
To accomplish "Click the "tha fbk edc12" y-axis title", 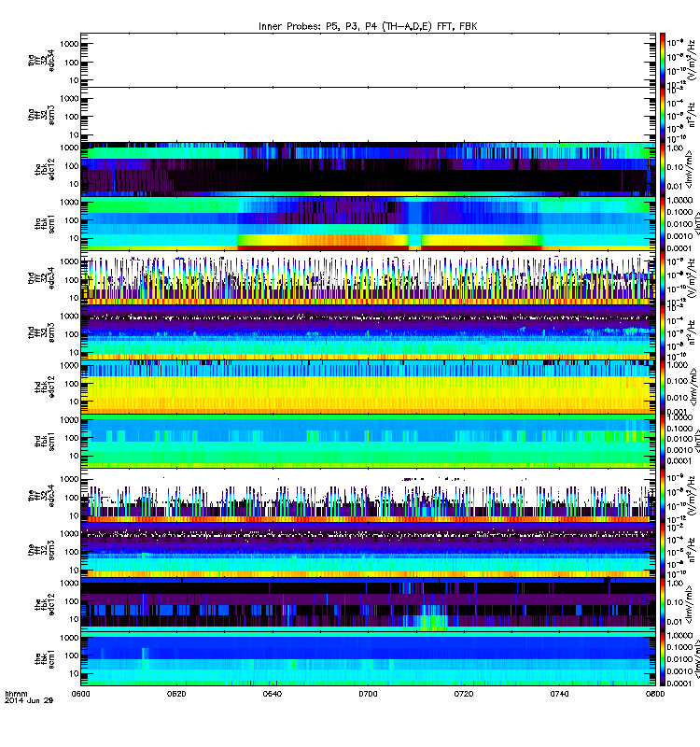I will pyautogui.click(x=45, y=170).
